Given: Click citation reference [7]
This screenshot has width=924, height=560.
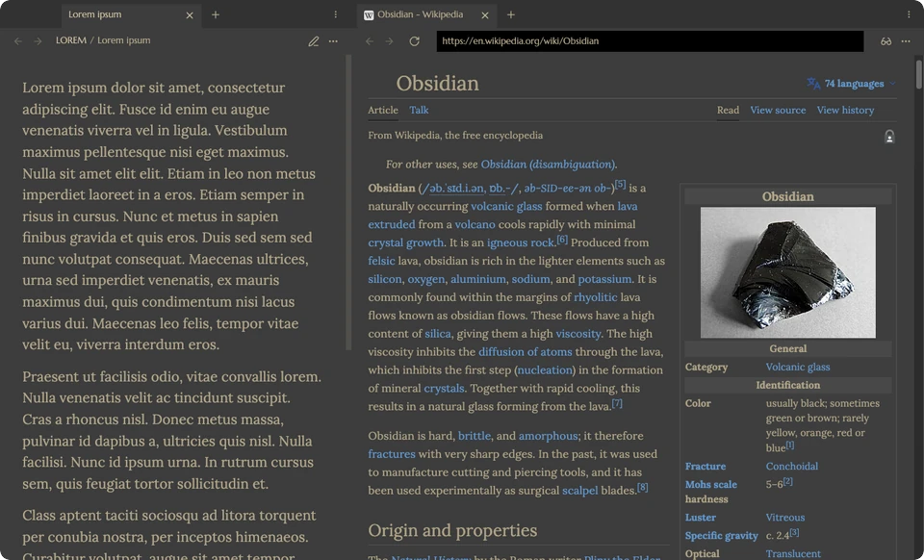Looking at the screenshot, I should tap(617, 403).
